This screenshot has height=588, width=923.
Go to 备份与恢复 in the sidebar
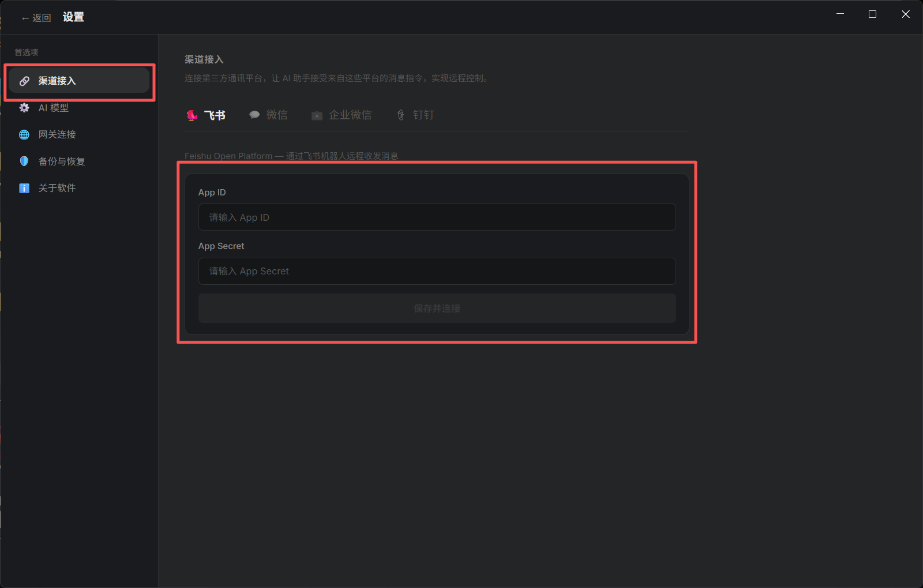pyautogui.click(x=79, y=161)
